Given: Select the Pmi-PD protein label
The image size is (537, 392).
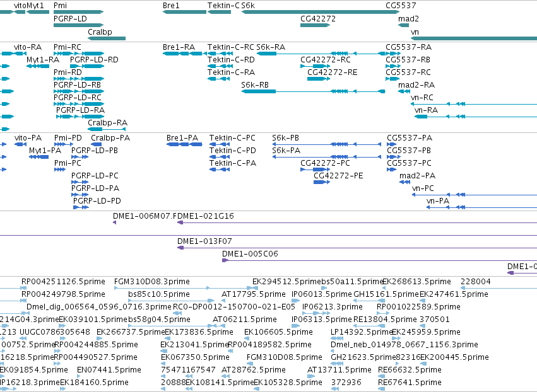Looking at the screenshot, I should [x=68, y=138].
